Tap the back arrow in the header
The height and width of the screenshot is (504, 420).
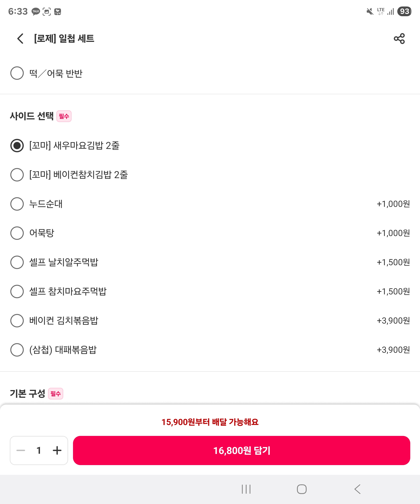tap(20, 38)
